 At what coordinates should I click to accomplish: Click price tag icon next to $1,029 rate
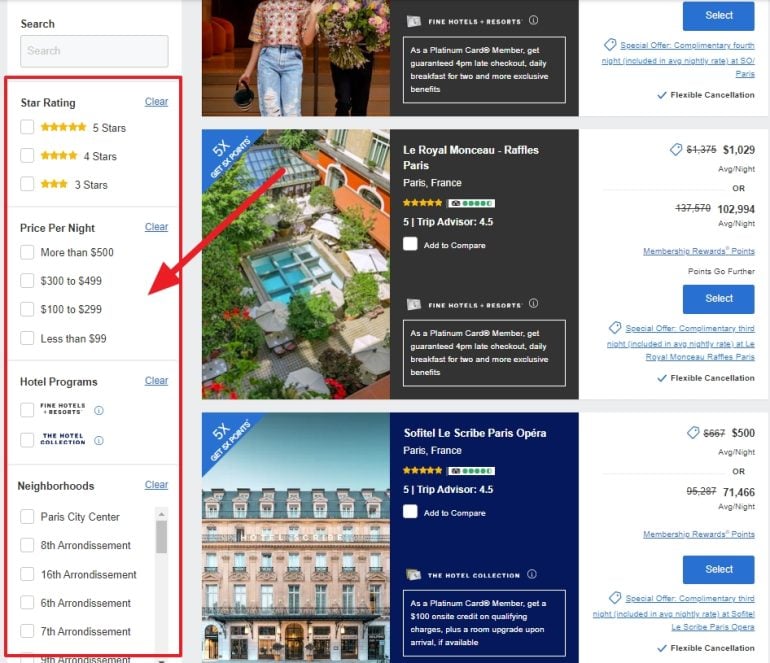[676, 150]
